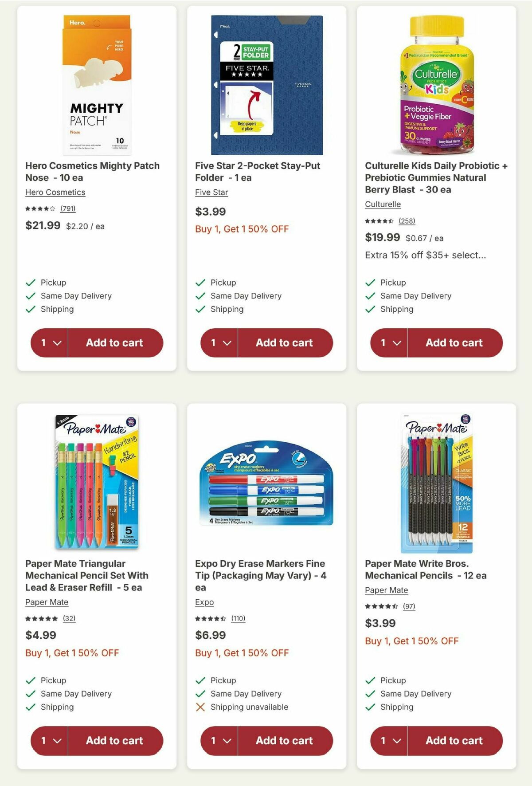Click the Pickup checkmark icon for Mighty Patch
This screenshot has height=786, width=532.
(31, 282)
